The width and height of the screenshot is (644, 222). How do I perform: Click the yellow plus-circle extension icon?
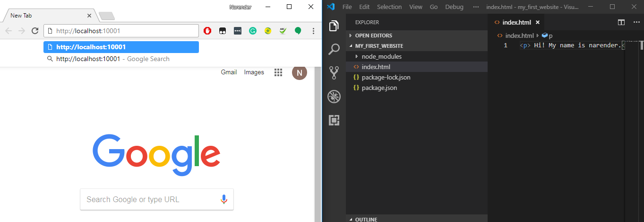[x=268, y=31]
